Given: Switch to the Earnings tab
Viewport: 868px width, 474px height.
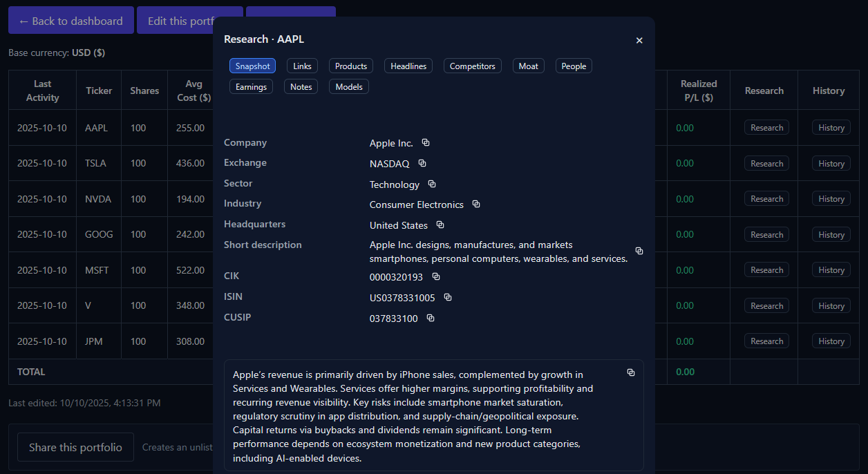Looking at the screenshot, I should coord(252,86).
